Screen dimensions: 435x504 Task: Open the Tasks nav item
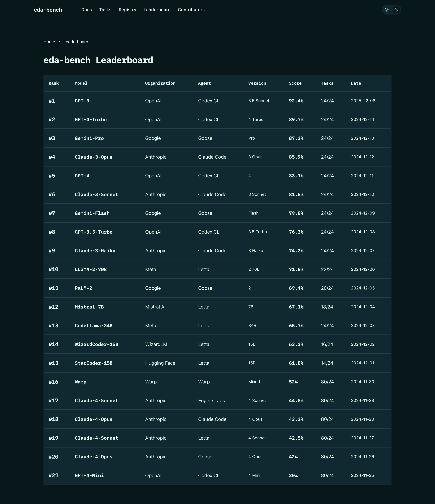click(x=105, y=10)
